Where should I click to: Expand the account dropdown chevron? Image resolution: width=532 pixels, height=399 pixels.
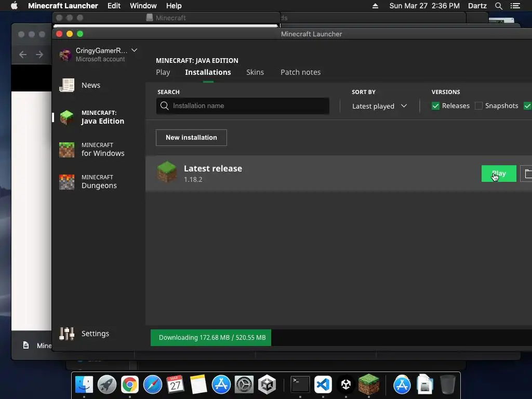[135, 50]
